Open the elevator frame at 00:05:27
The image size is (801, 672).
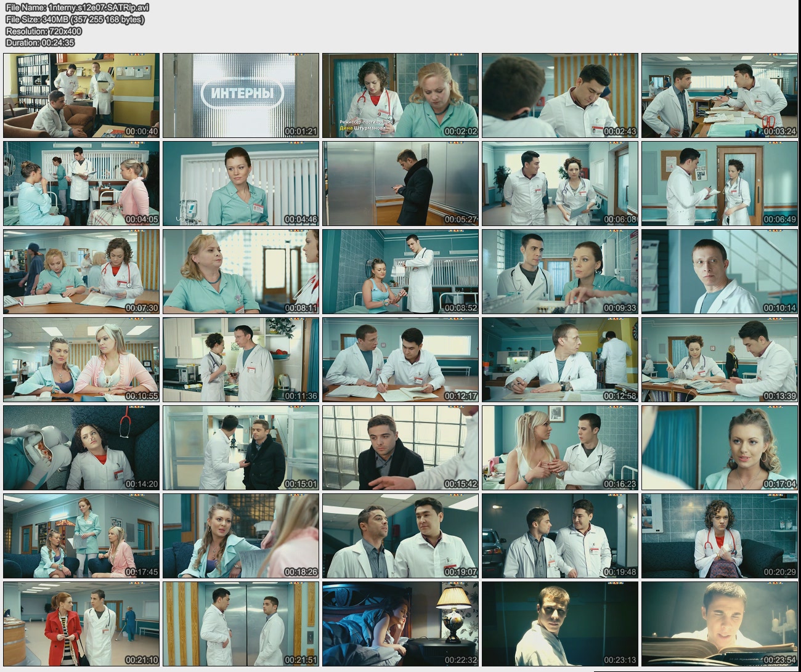click(x=400, y=184)
